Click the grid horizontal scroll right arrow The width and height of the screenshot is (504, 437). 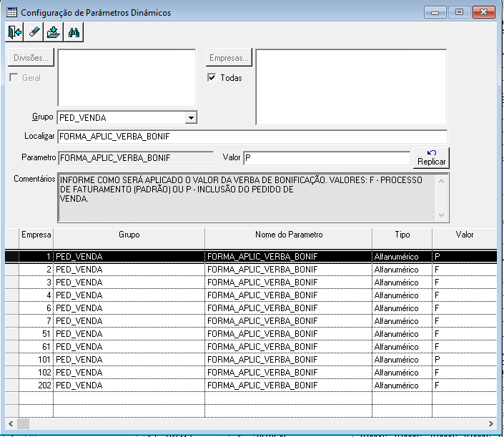pyautogui.click(x=491, y=423)
